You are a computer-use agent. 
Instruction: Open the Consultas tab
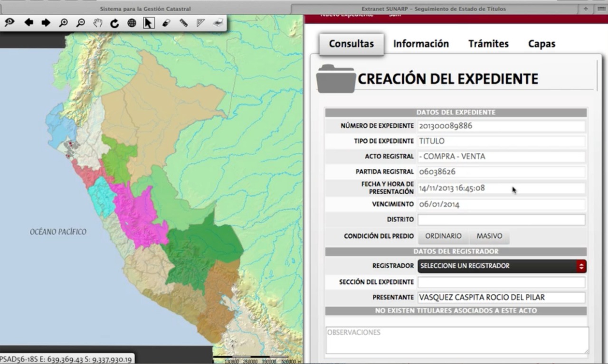click(351, 44)
